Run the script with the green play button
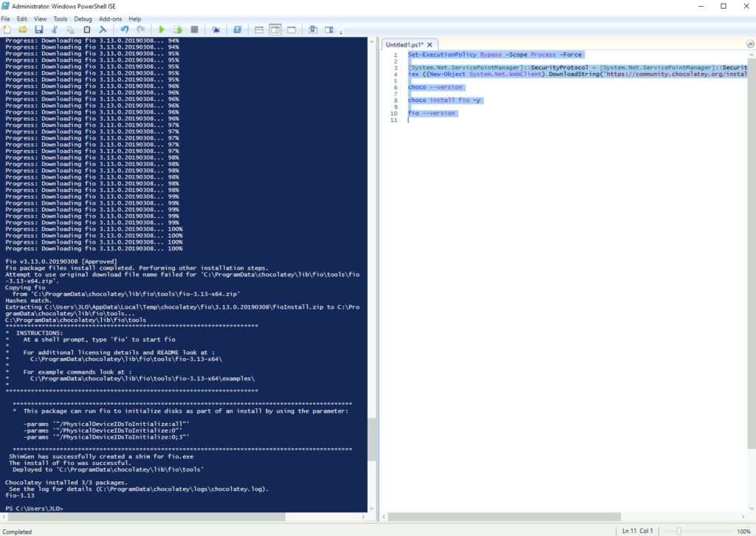This screenshot has height=536, width=756. click(162, 30)
